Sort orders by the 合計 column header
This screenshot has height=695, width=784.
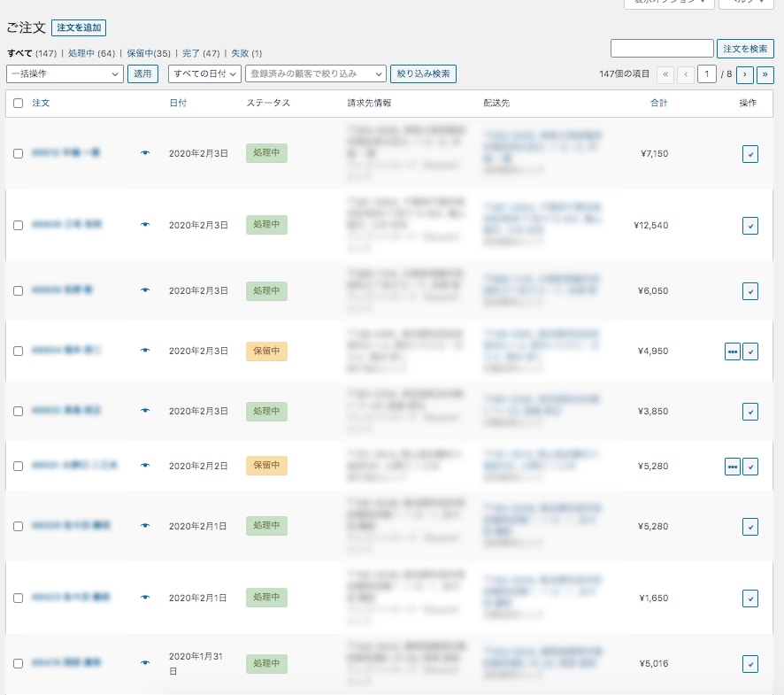point(658,103)
